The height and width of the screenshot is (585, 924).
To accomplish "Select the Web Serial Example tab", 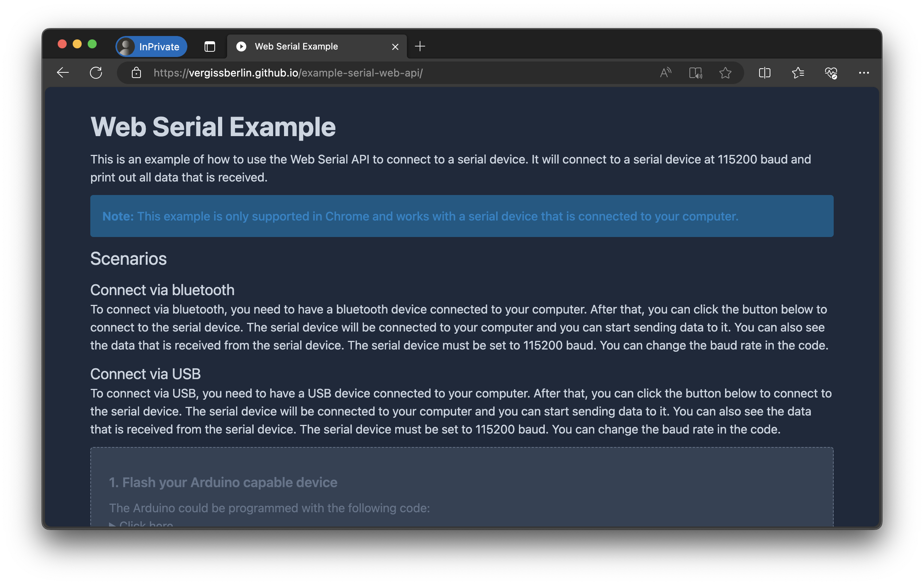I will click(317, 46).
